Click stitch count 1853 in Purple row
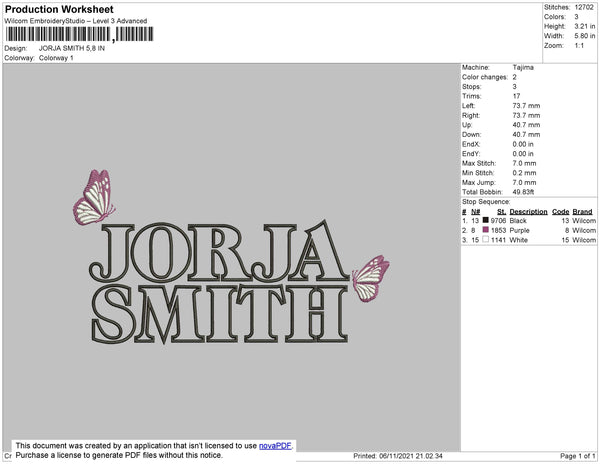The image size is (600, 464). click(x=498, y=230)
